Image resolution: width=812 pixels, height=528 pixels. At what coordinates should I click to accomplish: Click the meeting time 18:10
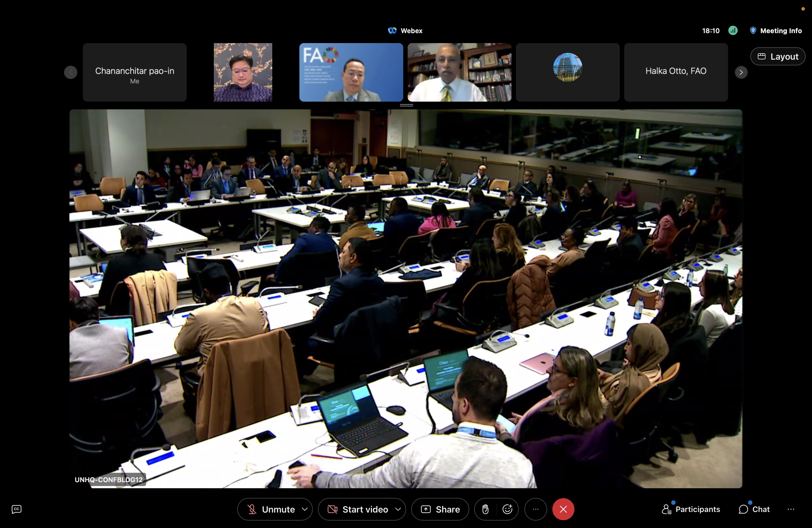[x=710, y=31]
